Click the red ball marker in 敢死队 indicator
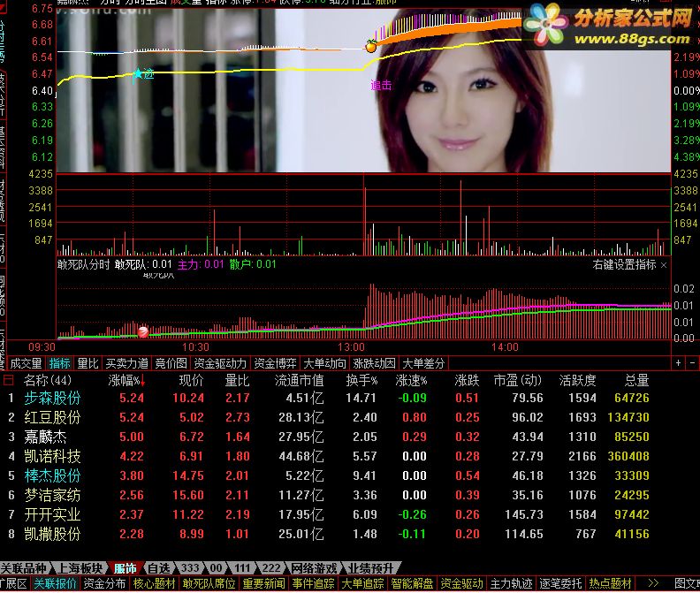The width and height of the screenshot is (700, 593). point(143,331)
